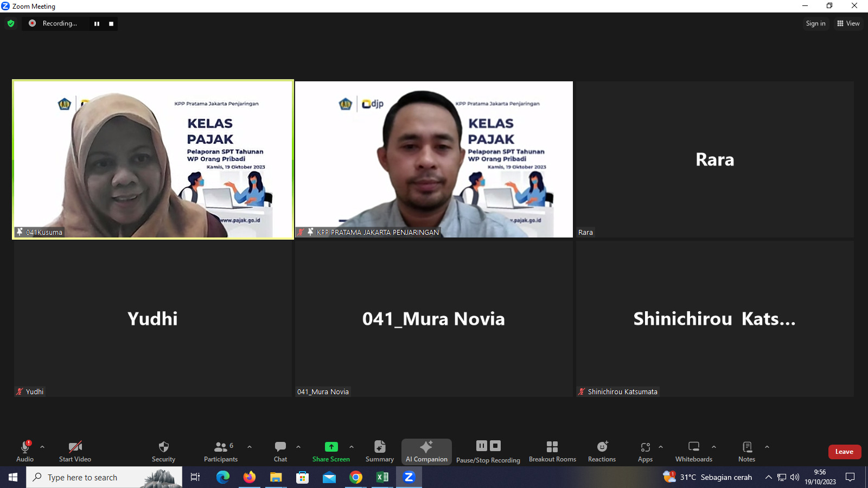Open the AI Companion panel
The height and width of the screenshot is (488, 868).
(x=426, y=451)
